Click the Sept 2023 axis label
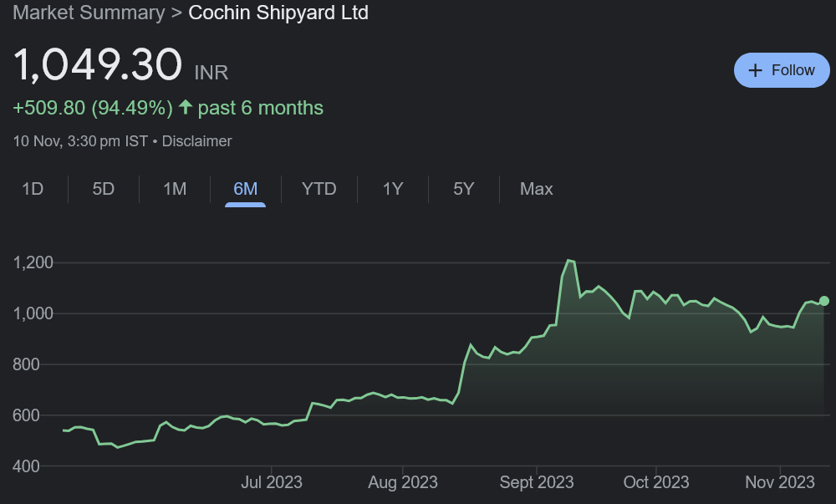 [x=538, y=482]
